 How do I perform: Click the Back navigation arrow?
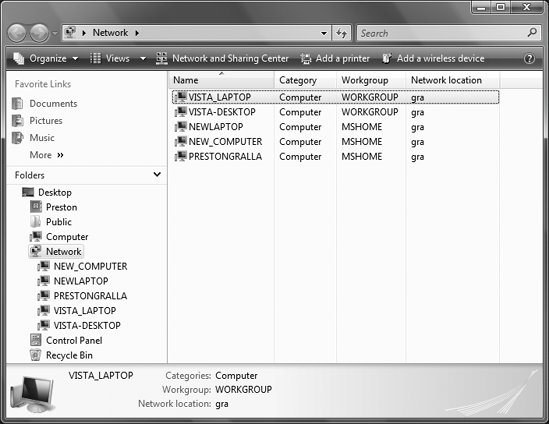(x=16, y=33)
